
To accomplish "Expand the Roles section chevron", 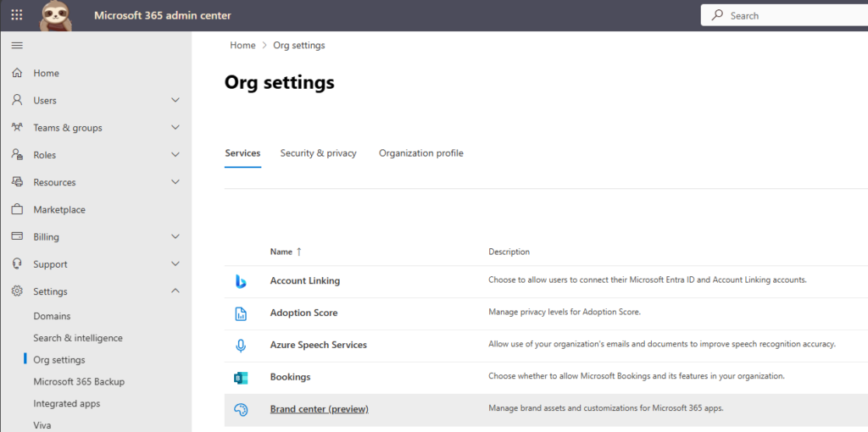I will click(175, 155).
